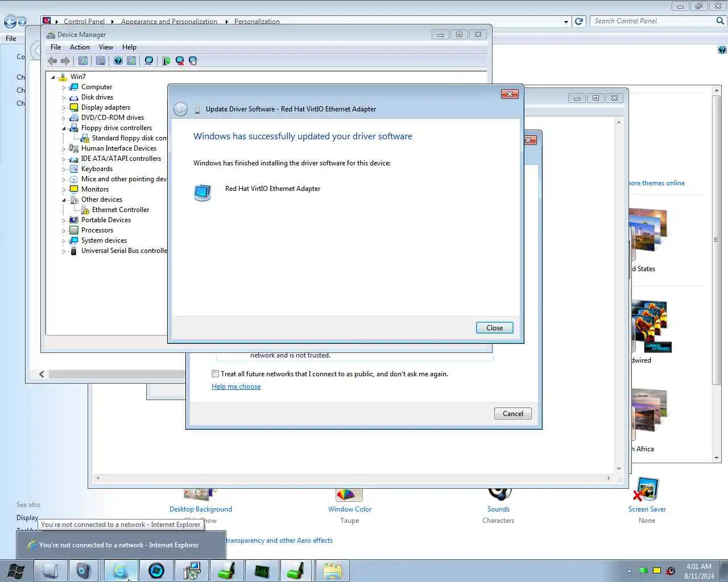Click the volume icon in system tray
This screenshot has width=728, height=582.
(x=671, y=571)
